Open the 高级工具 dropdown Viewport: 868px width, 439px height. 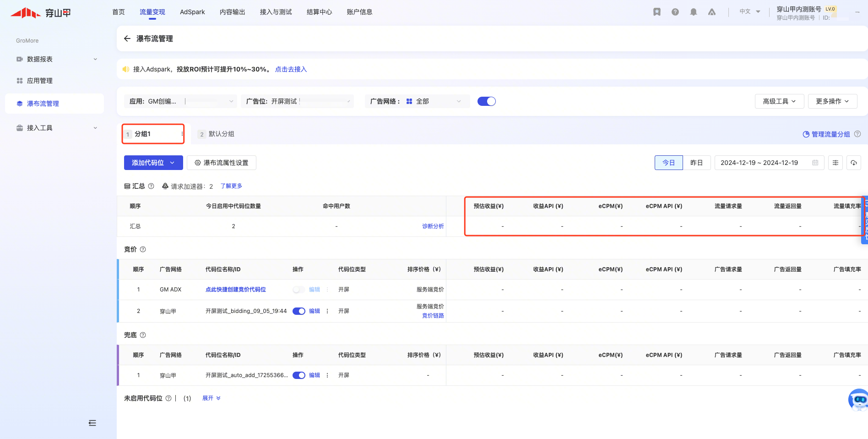click(x=779, y=101)
